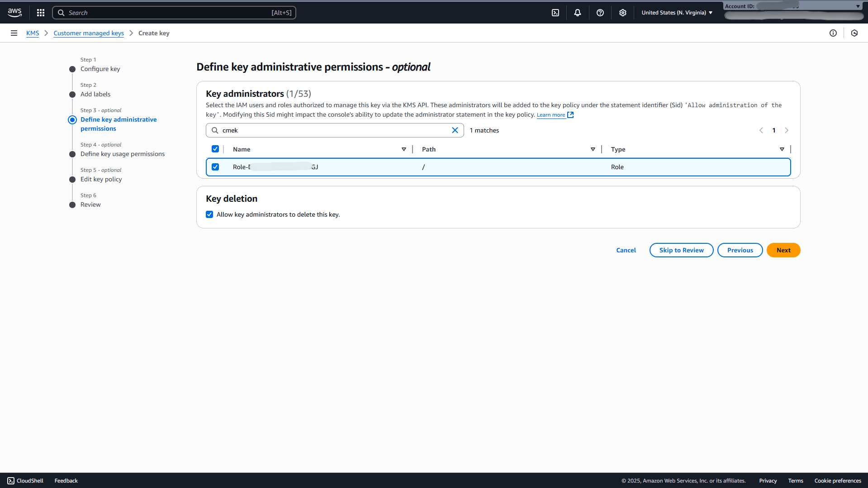Open the help question-mark icon
The height and width of the screenshot is (488, 868).
coord(600,12)
